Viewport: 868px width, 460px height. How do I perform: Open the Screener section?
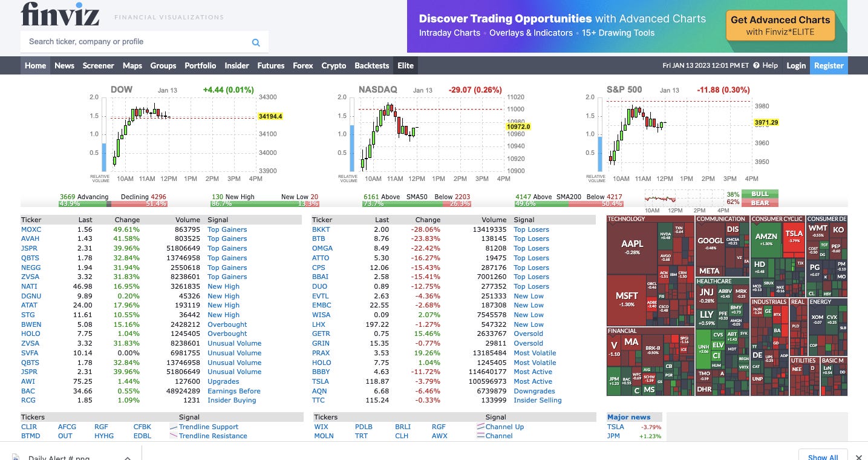pyautogui.click(x=98, y=65)
